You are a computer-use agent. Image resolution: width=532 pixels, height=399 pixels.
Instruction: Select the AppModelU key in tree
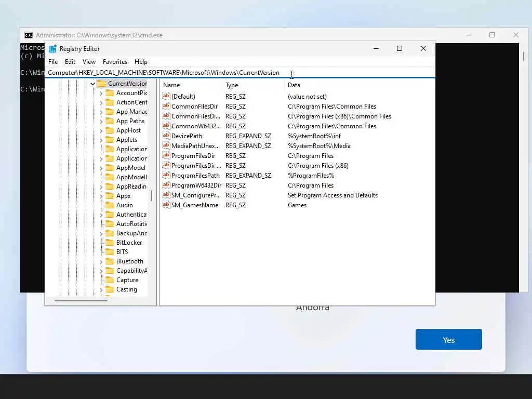pos(131,177)
